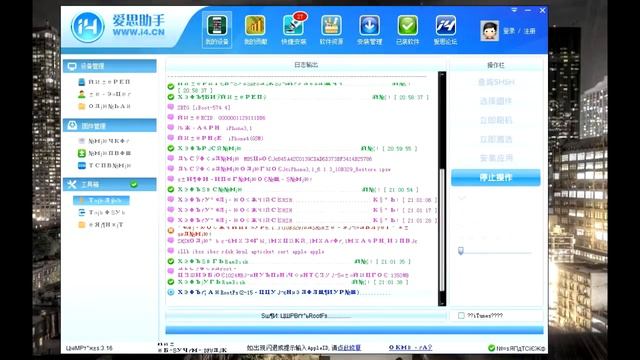Select list-icon second item under 工具箱
This screenshot has height=360, width=640.
[x=102, y=213]
